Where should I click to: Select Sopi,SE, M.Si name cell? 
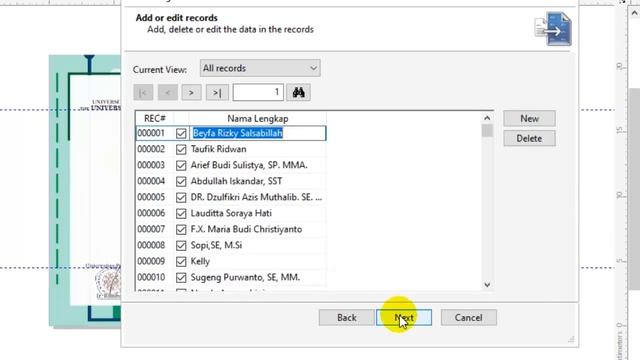click(x=258, y=245)
